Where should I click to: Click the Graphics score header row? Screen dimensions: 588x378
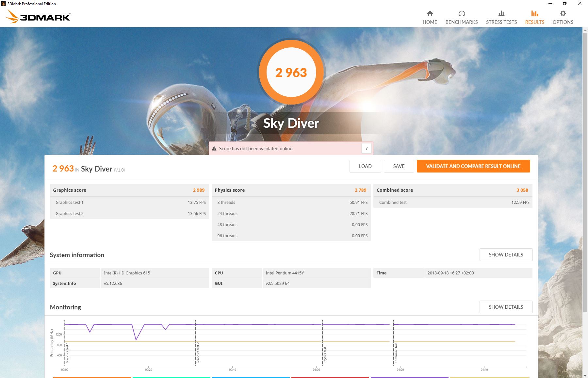click(129, 190)
